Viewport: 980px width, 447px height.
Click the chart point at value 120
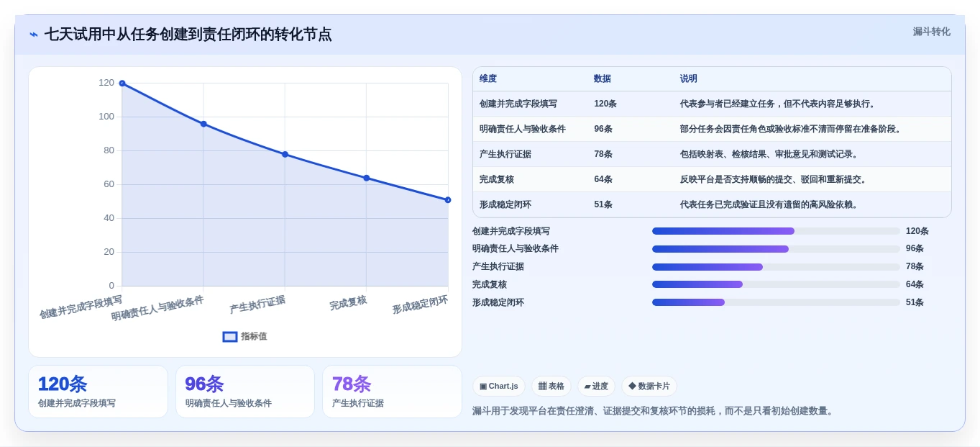tap(122, 83)
